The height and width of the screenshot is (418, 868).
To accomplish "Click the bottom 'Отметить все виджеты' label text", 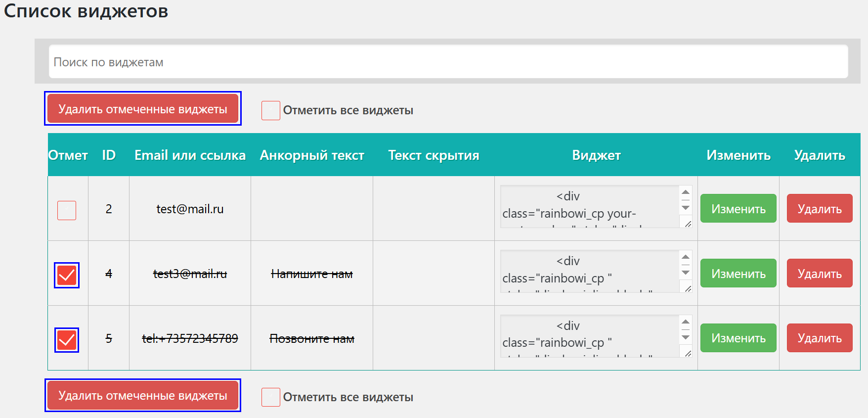I will tap(348, 397).
